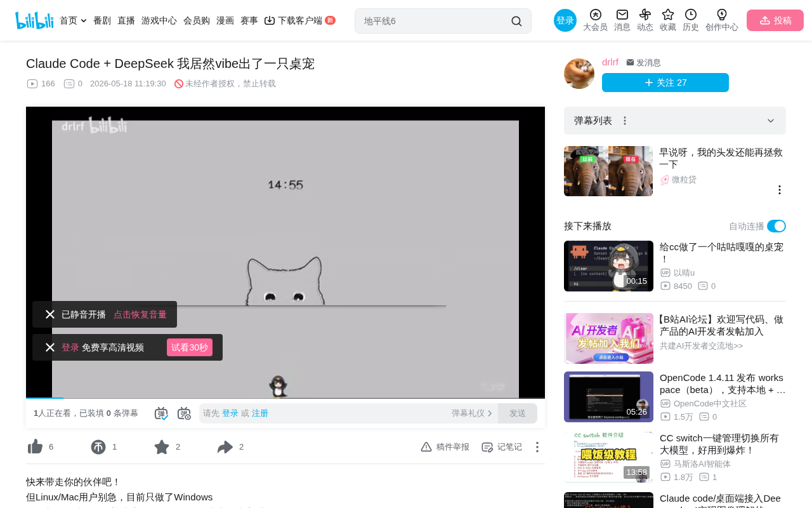Open Claude code/桌面端接入 video thumbnail

608,500
